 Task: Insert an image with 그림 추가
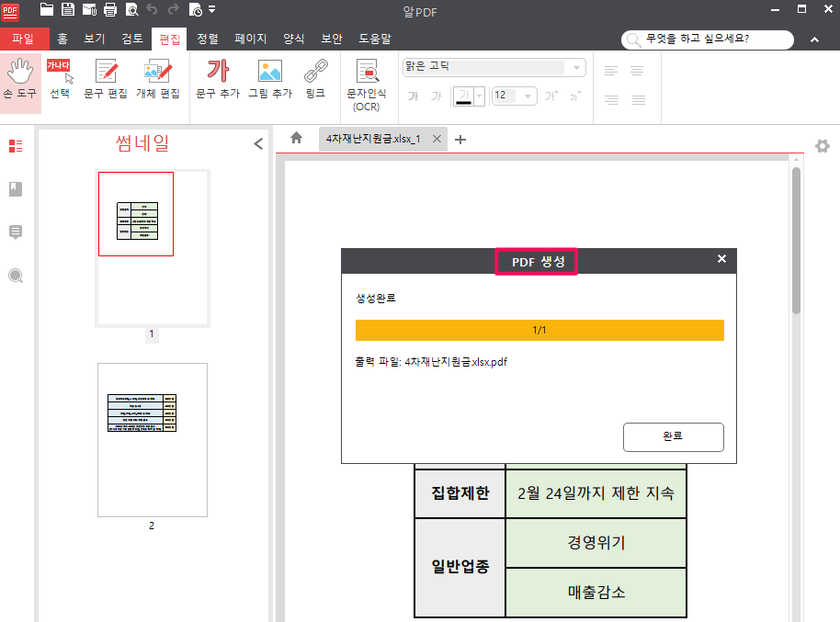[269, 81]
